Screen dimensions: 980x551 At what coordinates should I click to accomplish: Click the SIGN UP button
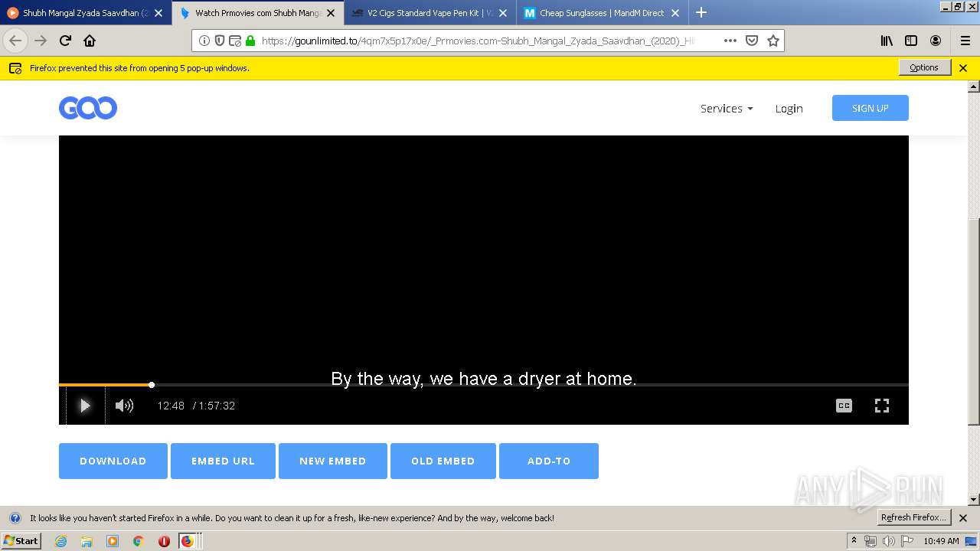(871, 108)
